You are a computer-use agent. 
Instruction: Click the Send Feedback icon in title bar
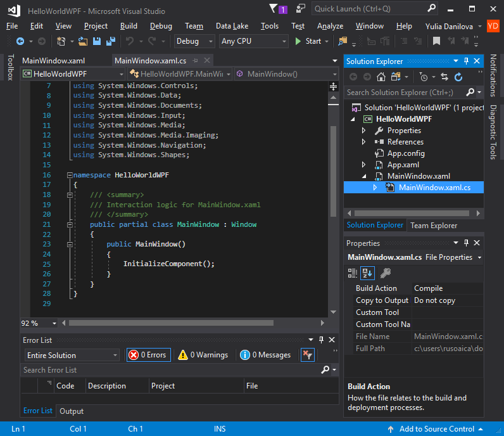point(301,9)
